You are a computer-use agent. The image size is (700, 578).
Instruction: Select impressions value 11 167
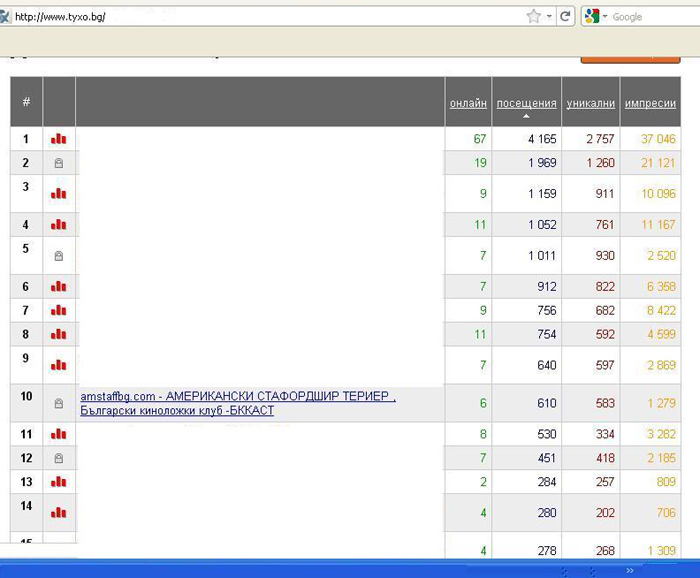[x=658, y=225]
